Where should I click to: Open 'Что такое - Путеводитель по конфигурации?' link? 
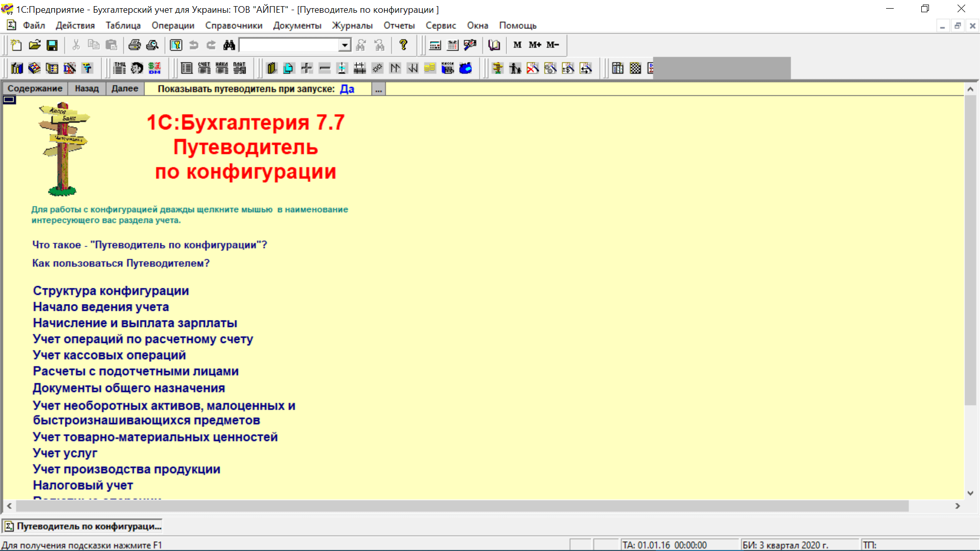click(x=150, y=245)
